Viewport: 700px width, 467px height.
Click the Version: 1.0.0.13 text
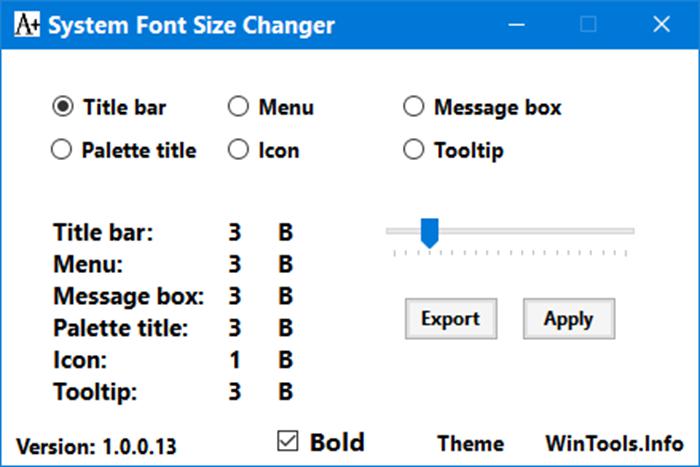point(96,446)
